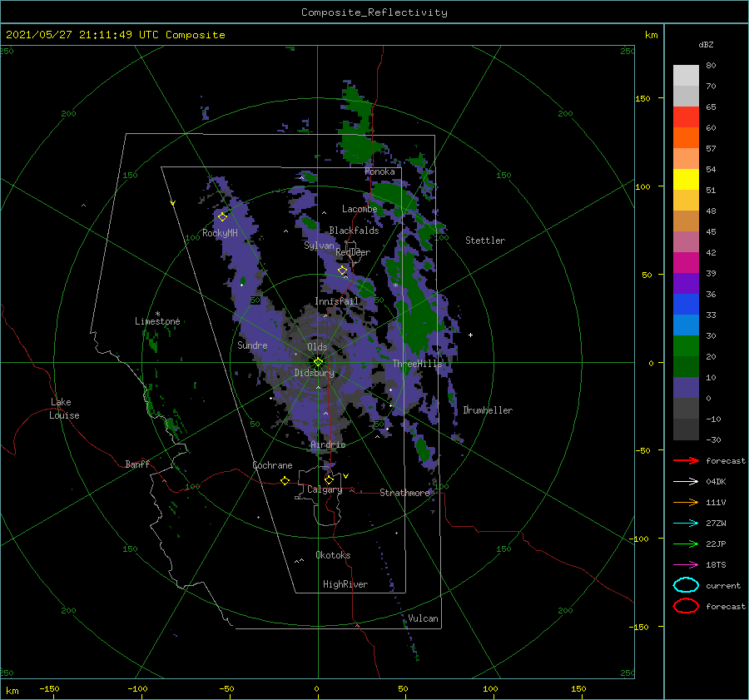Click the ThreeHills label
The width and height of the screenshot is (749, 700).
click(418, 364)
